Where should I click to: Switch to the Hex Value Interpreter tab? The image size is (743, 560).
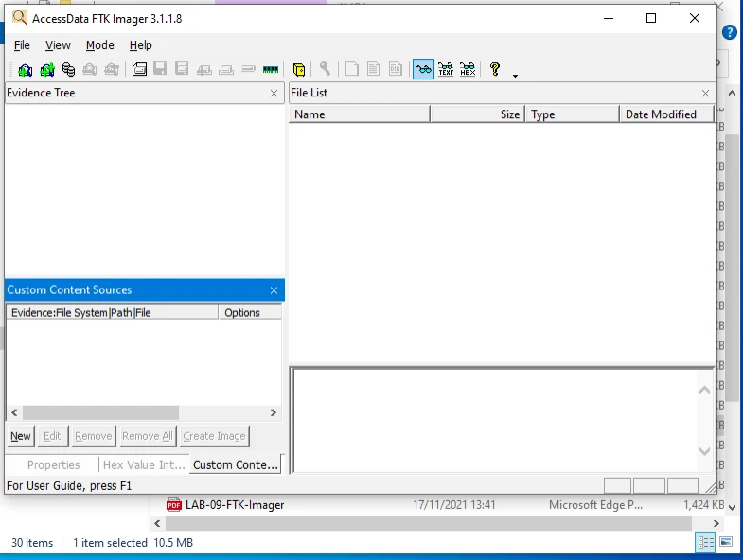point(144,464)
